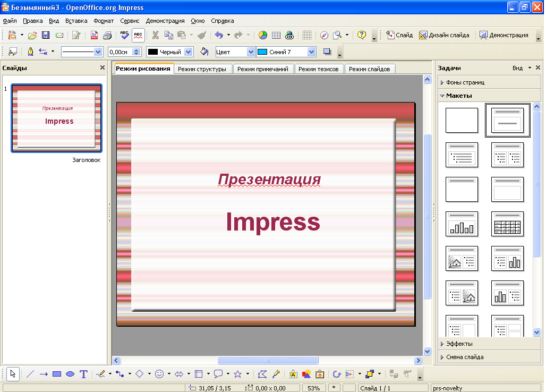The height and width of the screenshot is (392, 546).
Task: Open the Navigator compass icon
Action: (323, 36)
